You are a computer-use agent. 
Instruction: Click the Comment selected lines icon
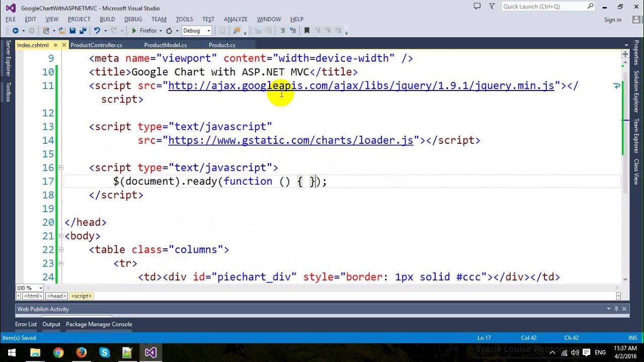click(282, 31)
